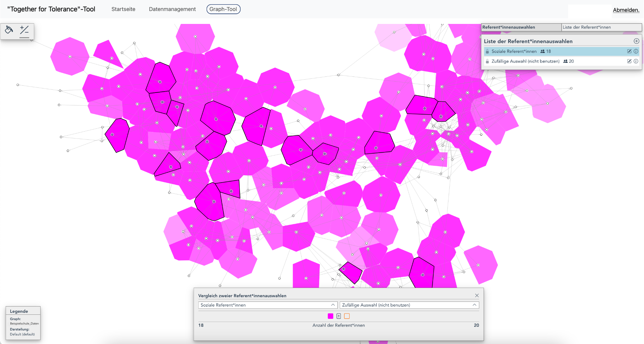Toggle lock on Soziale Referent*innen
The width and height of the screenshot is (644, 344).
pyautogui.click(x=487, y=51)
